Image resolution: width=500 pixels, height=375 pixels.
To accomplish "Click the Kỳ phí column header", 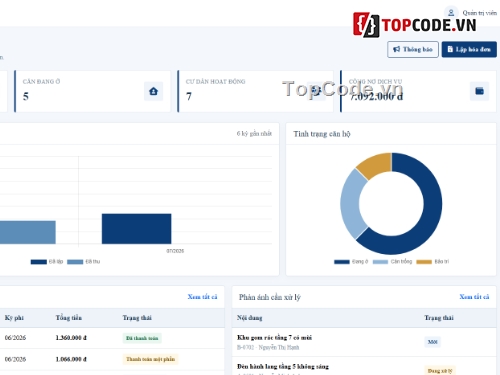I will coord(14,318).
